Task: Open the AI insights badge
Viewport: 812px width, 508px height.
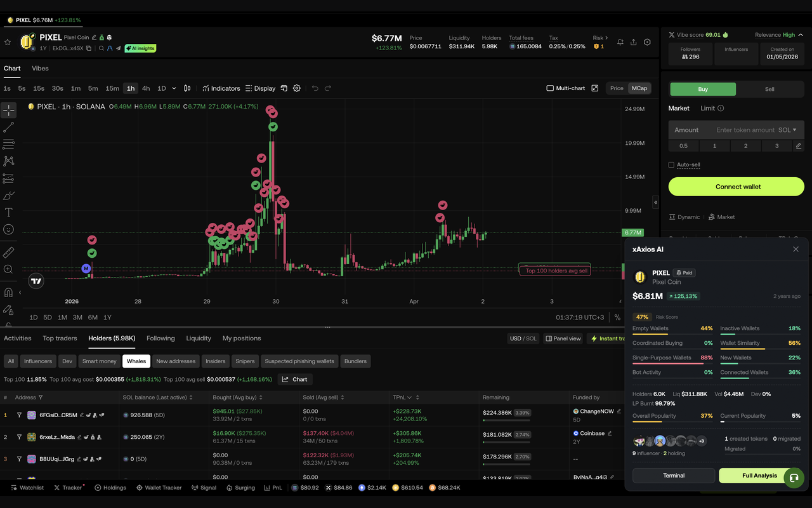Action: pyautogui.click(x=140, y=48)
